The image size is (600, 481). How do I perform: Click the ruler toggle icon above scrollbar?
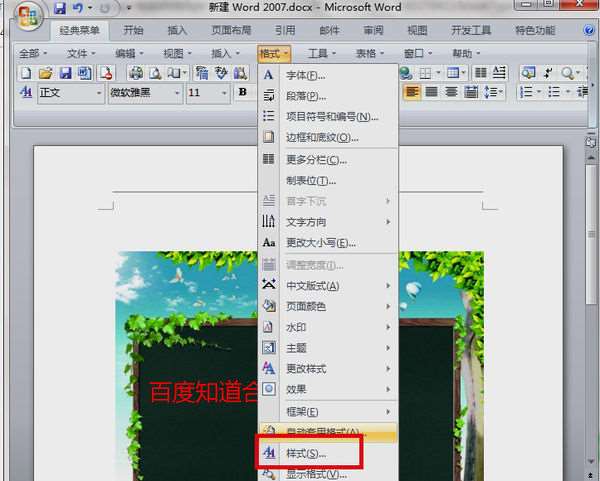click(590, 141)
